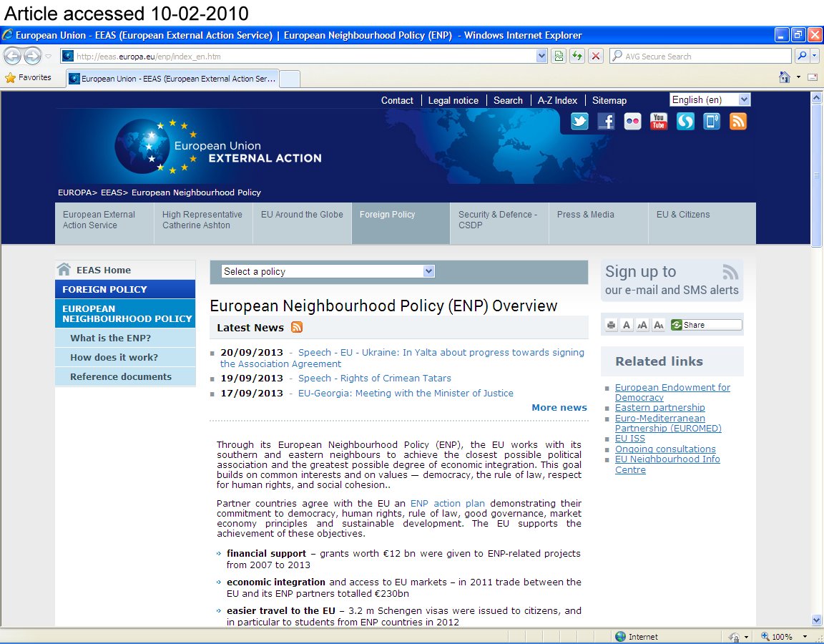Viewport: 824px width, 644px height.
Task: Click the Share button
Action: coord(705,325)
